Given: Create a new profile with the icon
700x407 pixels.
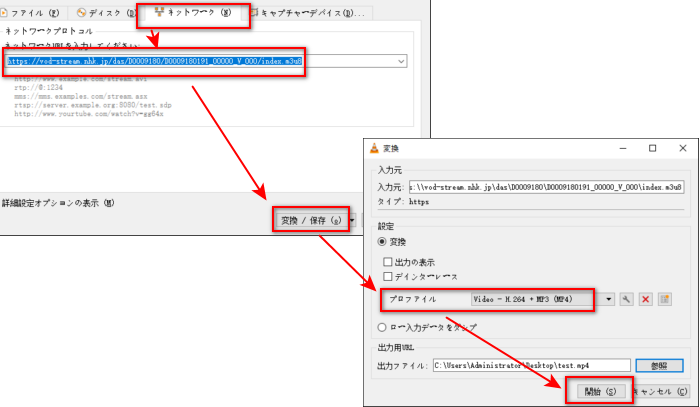Looking at the screenshot, I should (x=665, y=299).
